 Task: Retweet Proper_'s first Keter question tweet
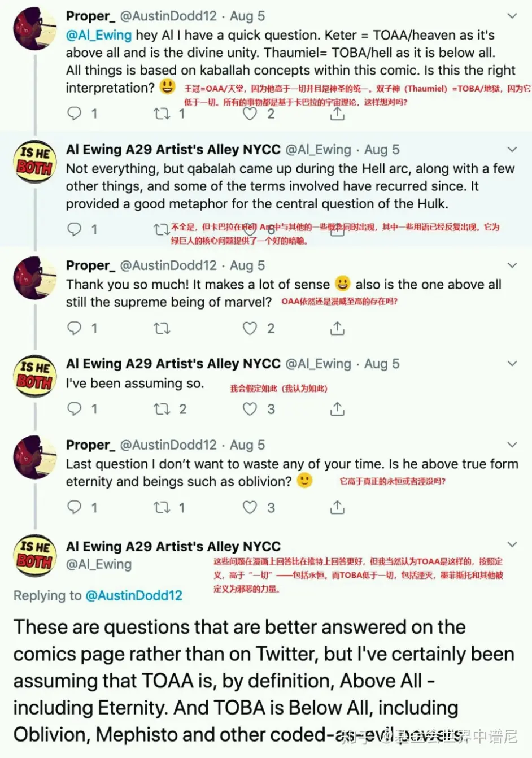(162, 114)
